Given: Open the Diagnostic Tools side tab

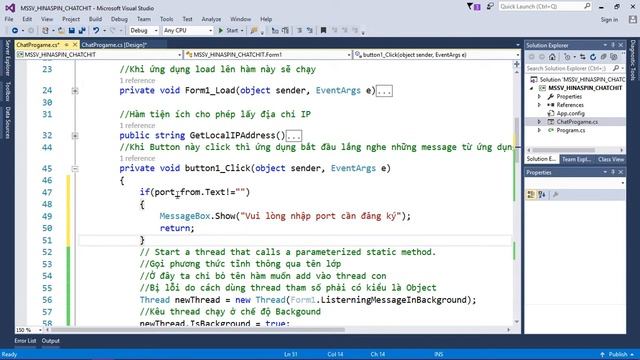Looking at the screenshot, I should pyautogui.click(x=633, y=60).
